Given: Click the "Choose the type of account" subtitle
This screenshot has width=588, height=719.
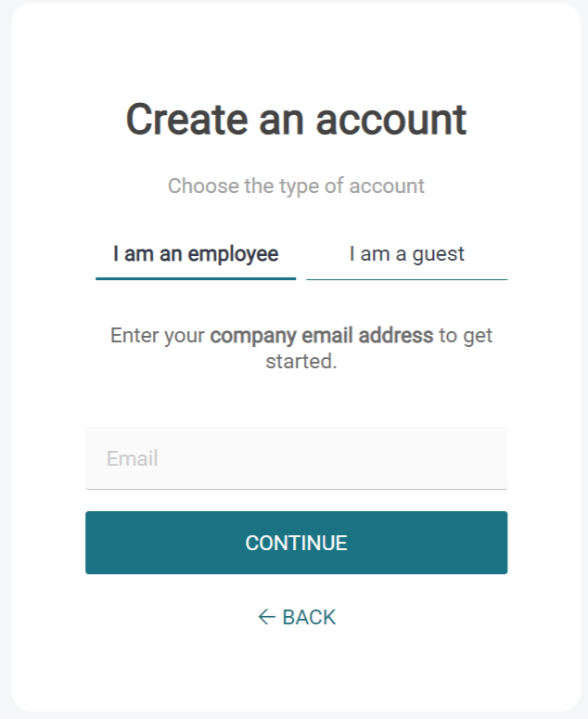Looking at the screenshot, I should 296,186.
